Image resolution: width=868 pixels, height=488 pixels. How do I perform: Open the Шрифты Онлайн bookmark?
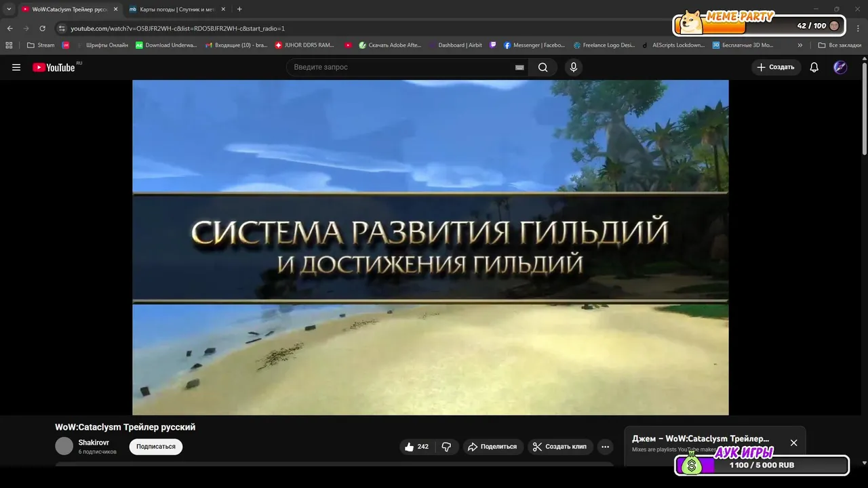coord(102,45)
